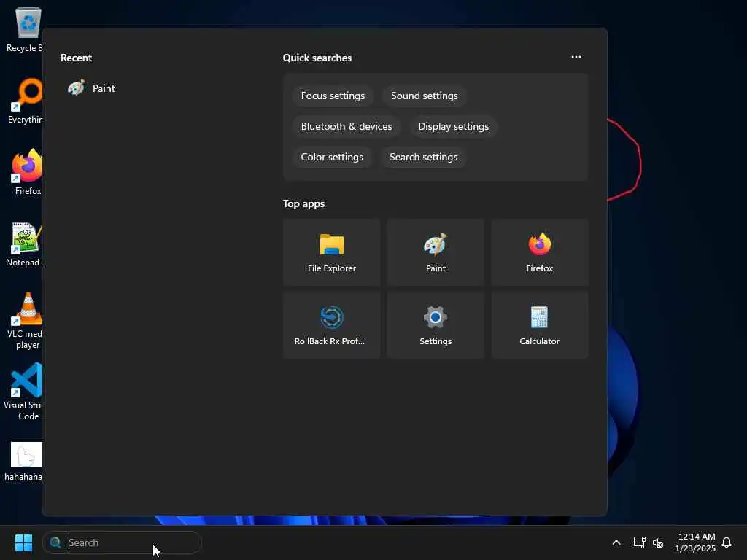This screenshot has height=560, width=747.
Task: Open Display settings quick search
Action: 453,126
